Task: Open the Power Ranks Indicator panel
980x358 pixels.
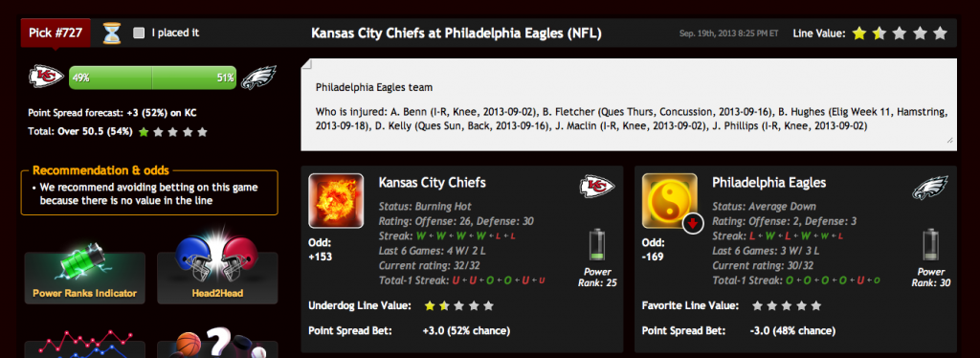Action: pos(85,276)
